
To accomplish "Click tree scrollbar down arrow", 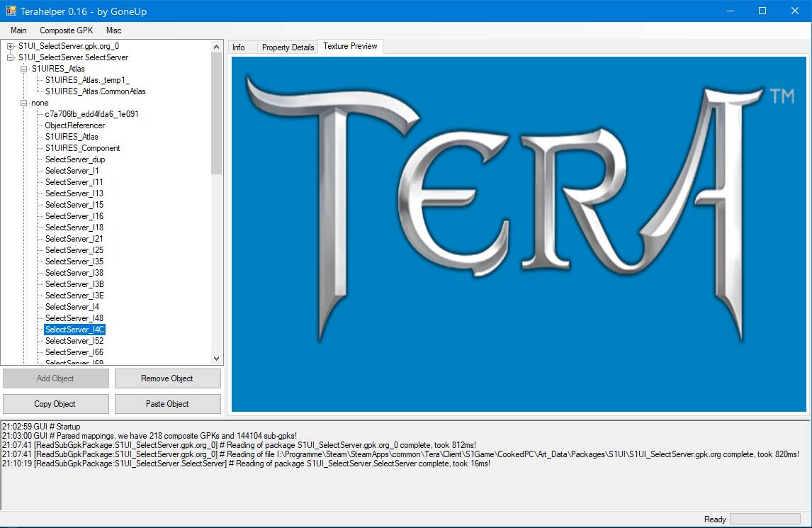I will 217,359.
